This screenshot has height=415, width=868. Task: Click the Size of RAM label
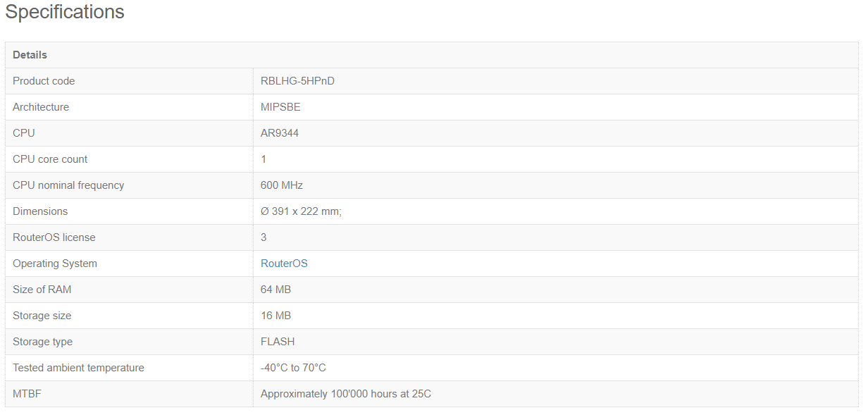[42, 290]
